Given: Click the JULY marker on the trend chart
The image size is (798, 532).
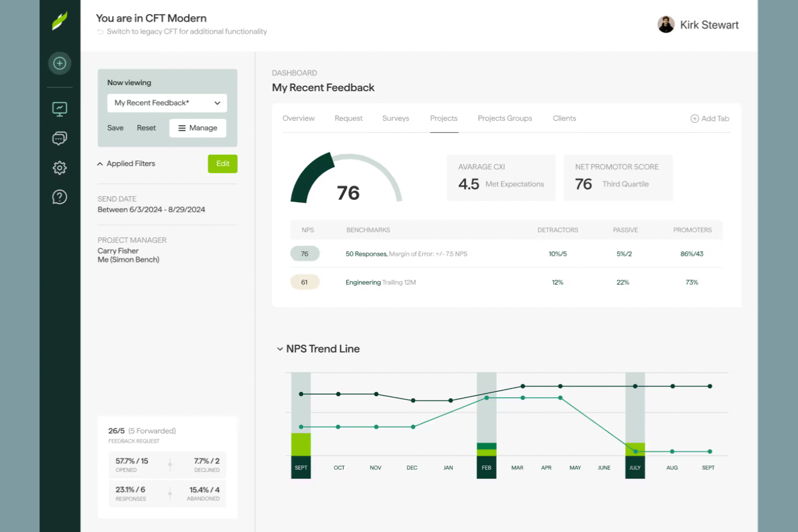Looking at the screenshot, I should click(635, 467).
